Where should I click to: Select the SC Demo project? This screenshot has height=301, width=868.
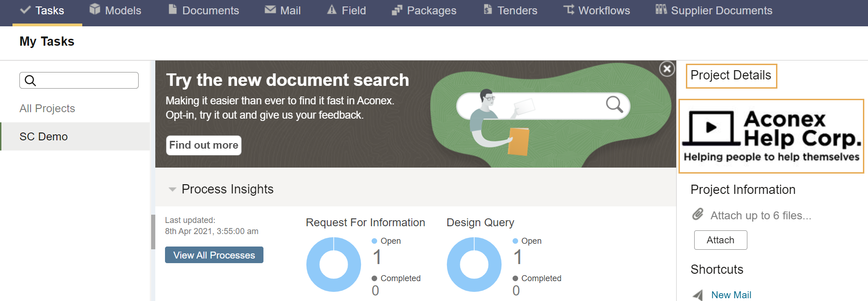[75, 137]
